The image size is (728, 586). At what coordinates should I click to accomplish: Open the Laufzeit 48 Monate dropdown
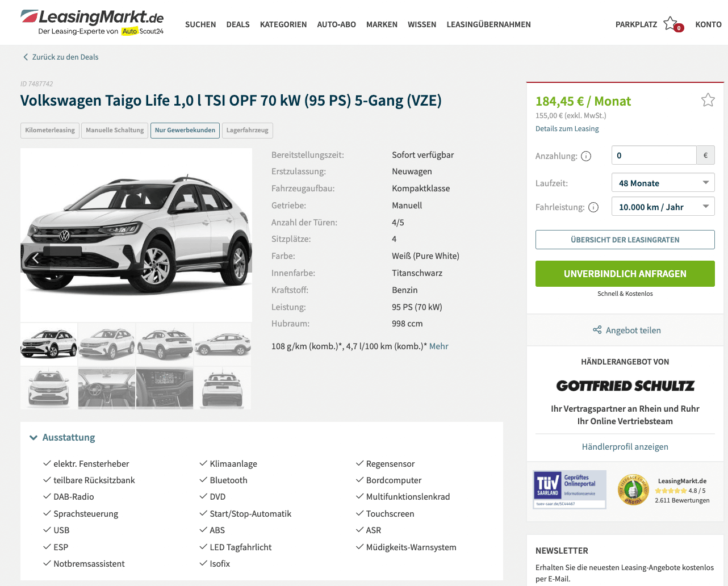663,183
